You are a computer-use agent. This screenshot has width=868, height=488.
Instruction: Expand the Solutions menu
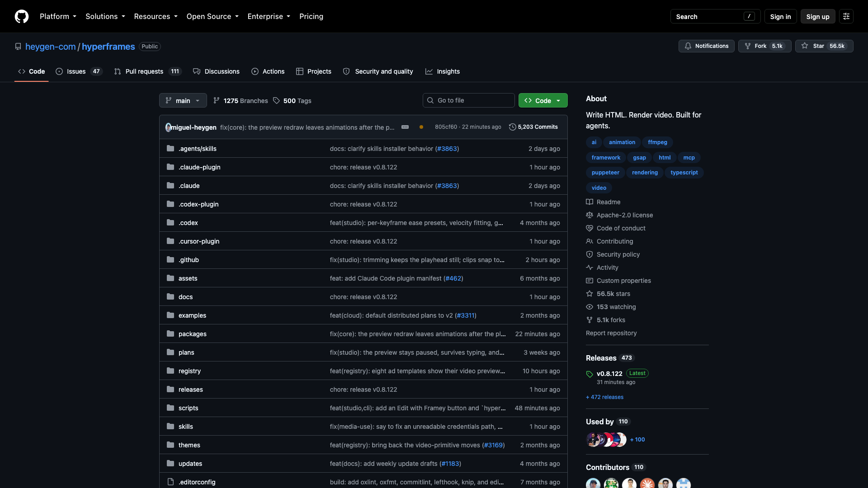coord(105,16)
